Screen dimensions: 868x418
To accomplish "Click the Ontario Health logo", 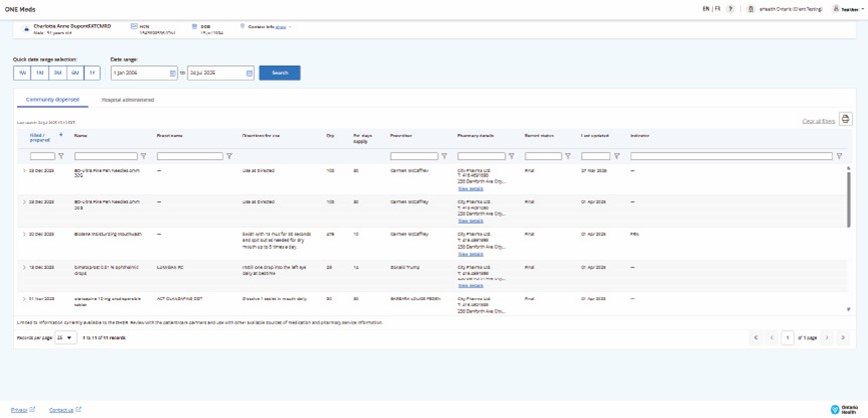I will [844, 409].
